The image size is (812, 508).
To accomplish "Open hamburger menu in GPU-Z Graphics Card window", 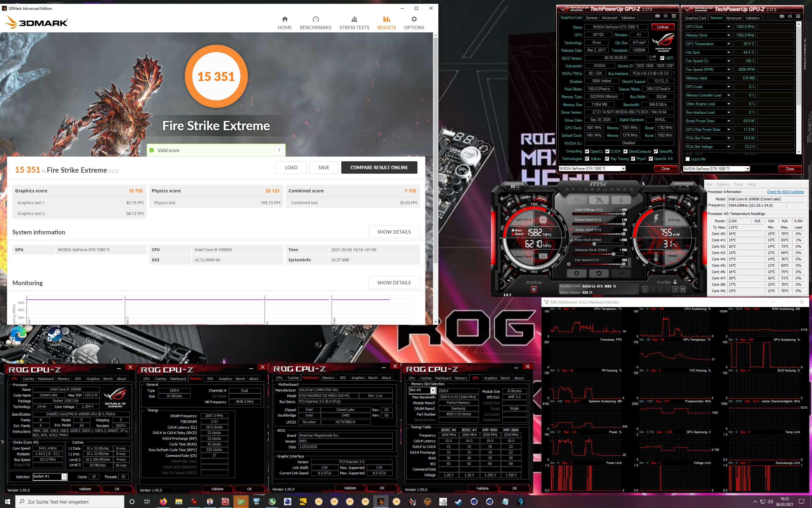I will [674, 16].
